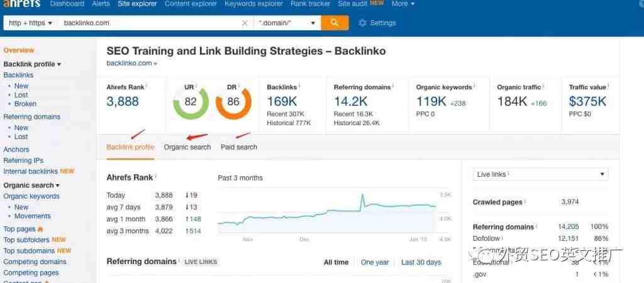The image size is (644, 283).
Task: Open Top pages in the sidebar
Action: (x=19, y=229)
